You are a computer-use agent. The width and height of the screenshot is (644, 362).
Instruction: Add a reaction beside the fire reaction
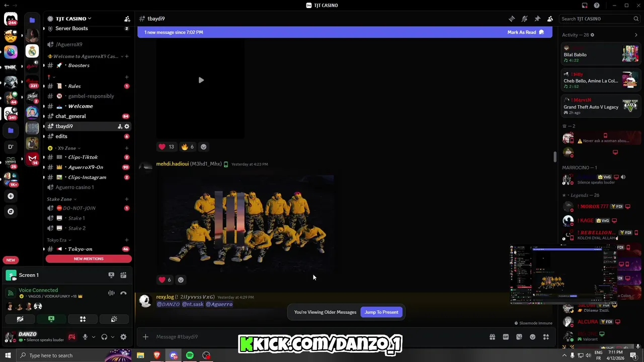click(203, 147)
